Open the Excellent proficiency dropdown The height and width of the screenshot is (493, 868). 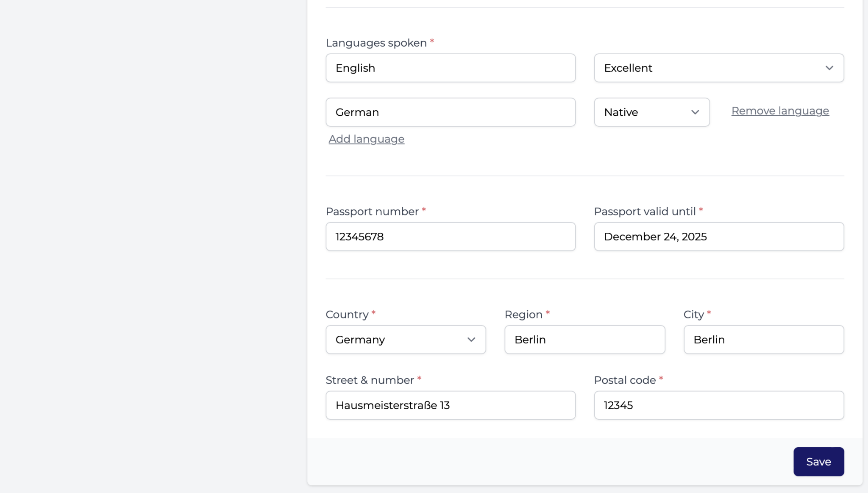tap(719, 68)
